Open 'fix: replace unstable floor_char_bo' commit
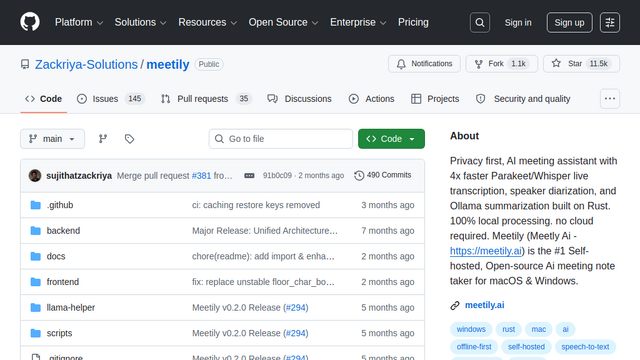Screen dimensions: 640x360 [x=263, y=282]
